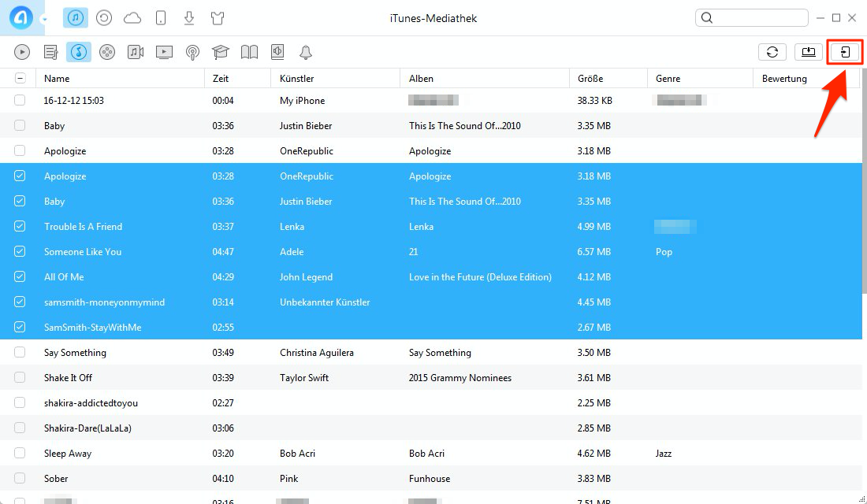
Task: Click the AnyTrans logo icon
Action: click(20, 17)
